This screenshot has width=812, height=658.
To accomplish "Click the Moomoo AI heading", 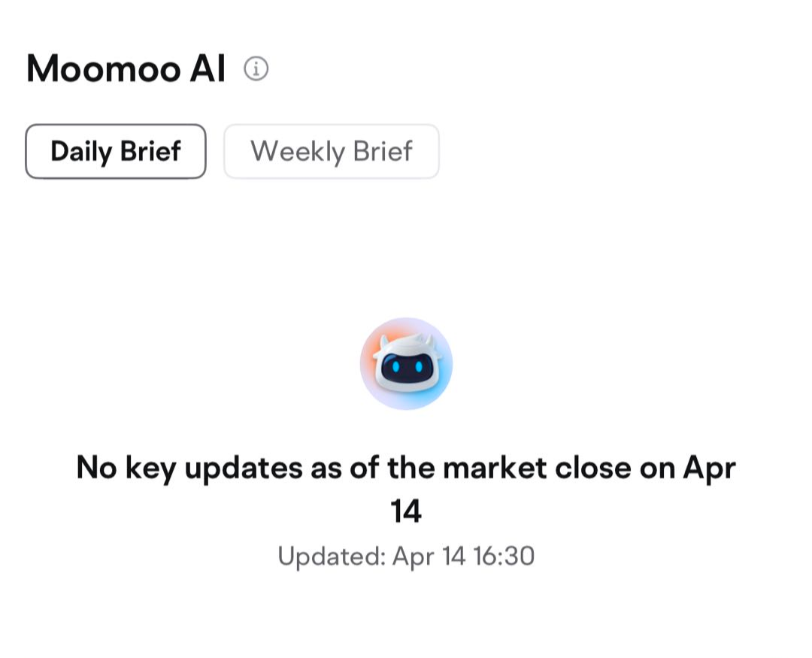I will click(126, 68).
